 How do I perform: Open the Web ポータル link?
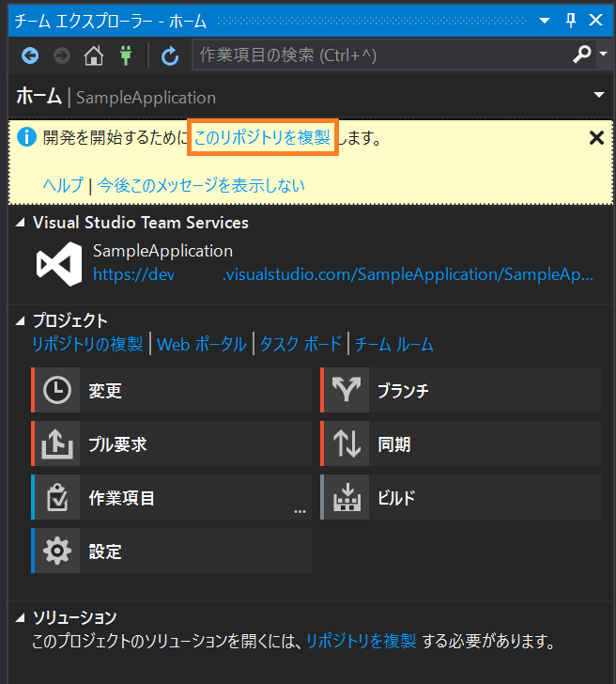coord(201,344)
